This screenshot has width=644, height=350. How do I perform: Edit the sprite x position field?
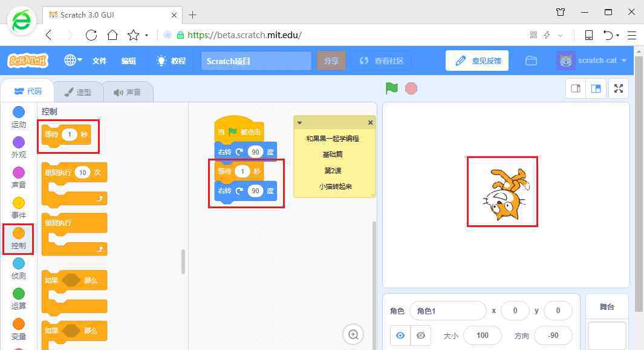tap(515, 311)
